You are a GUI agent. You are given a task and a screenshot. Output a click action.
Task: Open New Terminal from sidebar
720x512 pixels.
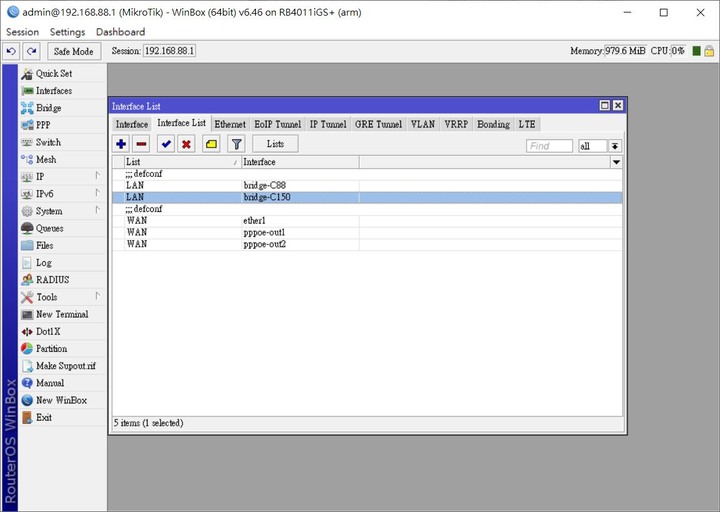[x=62, y=314]
